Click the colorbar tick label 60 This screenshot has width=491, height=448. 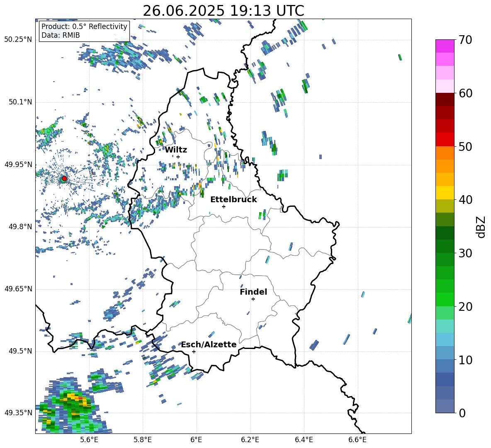tap(466, 93)
